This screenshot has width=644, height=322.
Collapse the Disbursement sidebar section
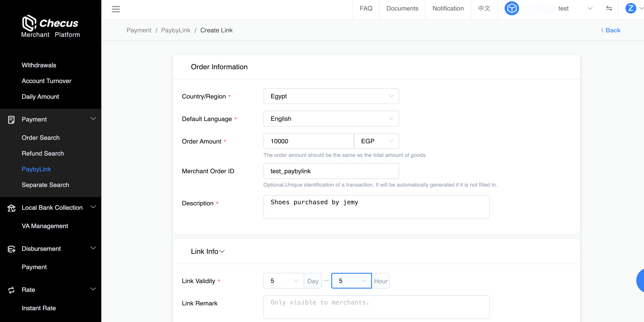93,248
